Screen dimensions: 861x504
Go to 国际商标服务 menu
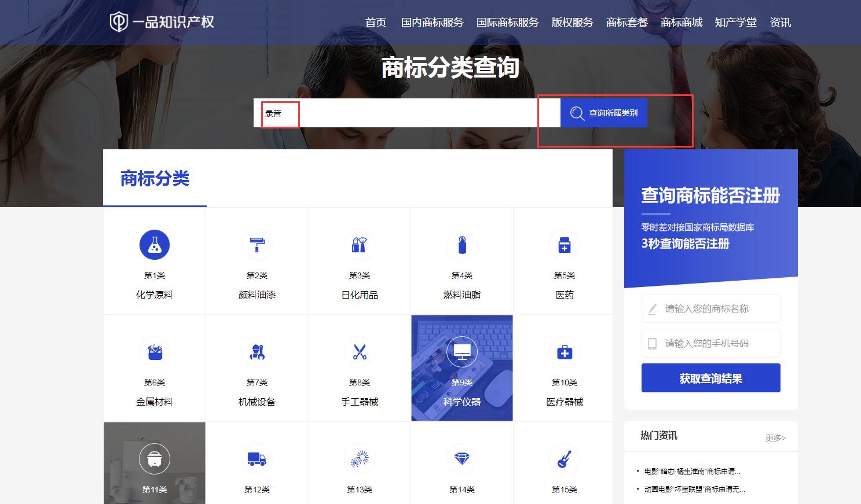point(508,23)
